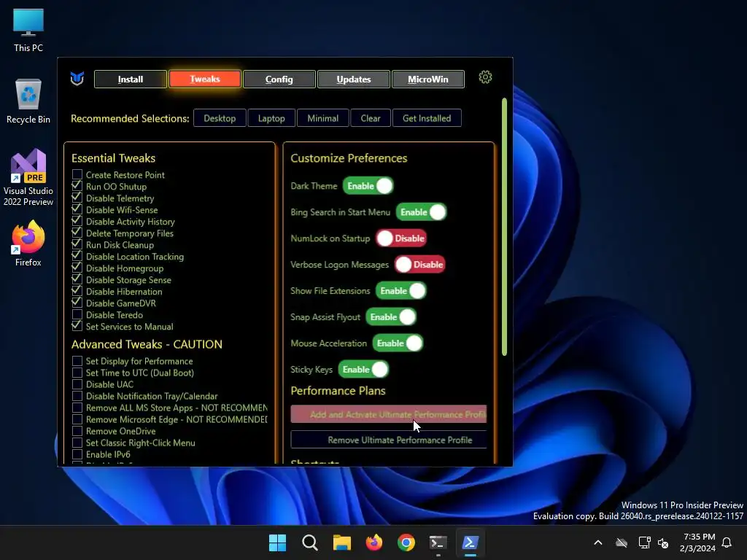
Task: Open the settings gear icon
Action: [x=485, y=77]
